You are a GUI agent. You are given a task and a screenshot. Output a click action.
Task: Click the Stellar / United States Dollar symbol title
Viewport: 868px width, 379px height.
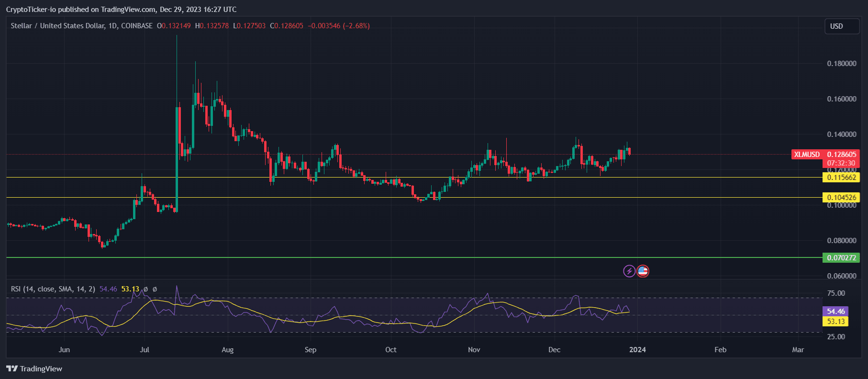click(57, 26)
